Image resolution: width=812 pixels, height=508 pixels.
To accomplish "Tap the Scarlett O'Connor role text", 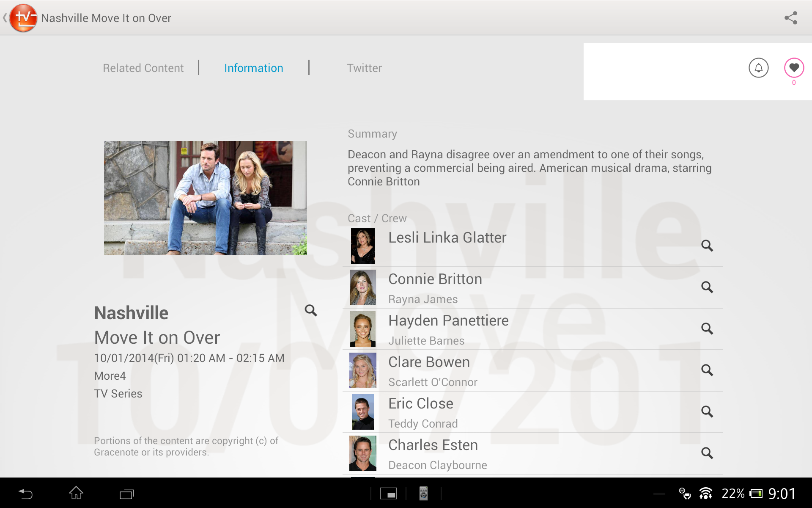I will click(433, 382).
